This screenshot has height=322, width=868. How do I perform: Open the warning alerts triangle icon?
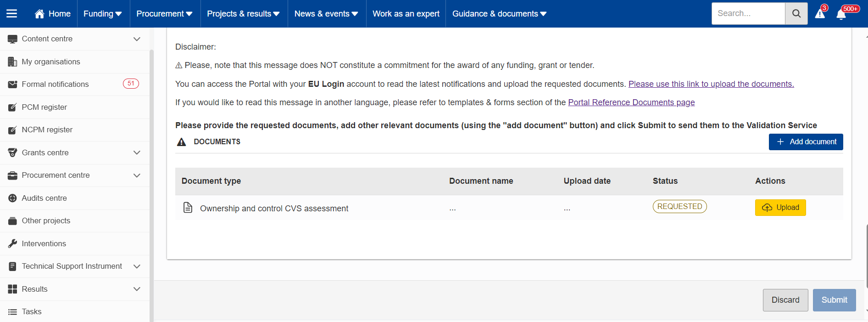[820, 14]
